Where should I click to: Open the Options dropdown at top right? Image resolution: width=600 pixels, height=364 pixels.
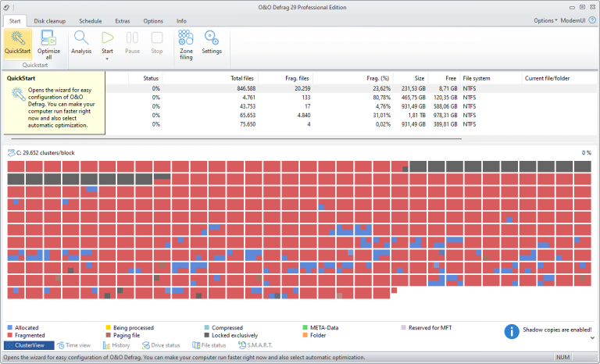[545, 20]
